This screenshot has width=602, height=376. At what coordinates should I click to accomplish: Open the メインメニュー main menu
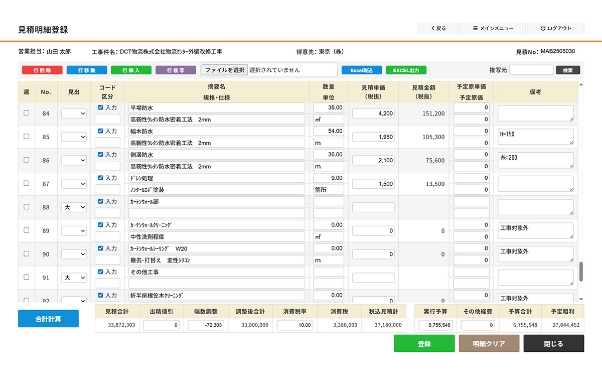point(493,28)
